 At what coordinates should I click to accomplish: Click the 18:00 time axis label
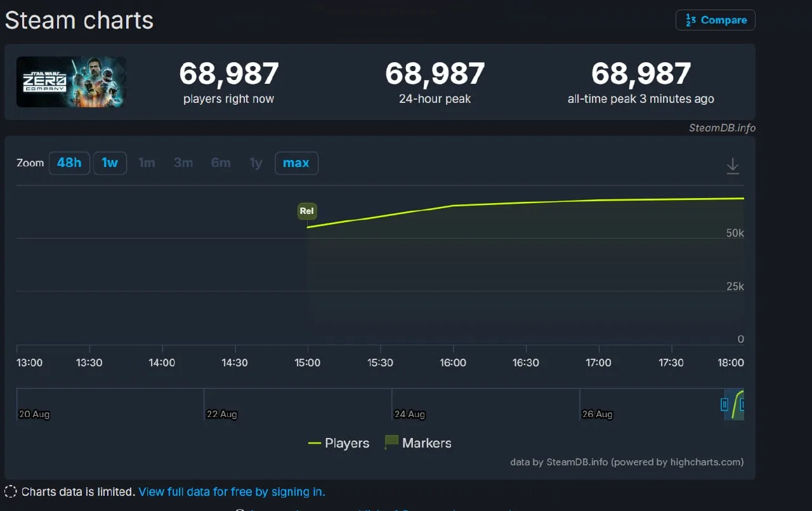731,363
